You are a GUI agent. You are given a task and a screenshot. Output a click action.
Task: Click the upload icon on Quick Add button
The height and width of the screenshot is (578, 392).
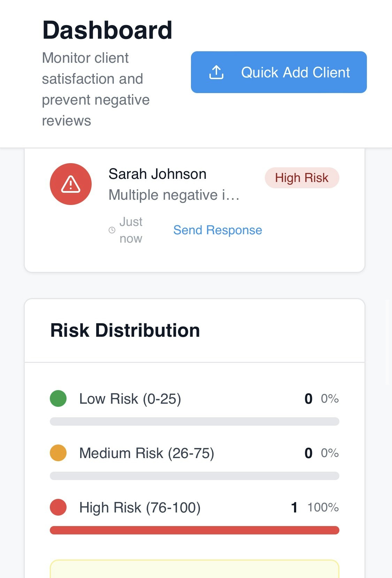216,72
